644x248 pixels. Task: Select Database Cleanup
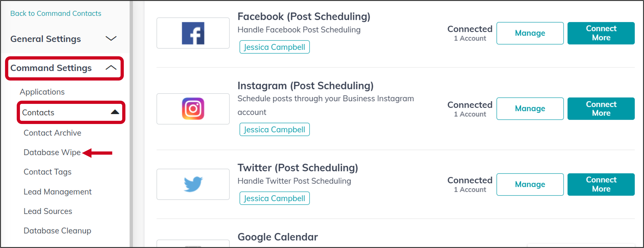(57, 231)
